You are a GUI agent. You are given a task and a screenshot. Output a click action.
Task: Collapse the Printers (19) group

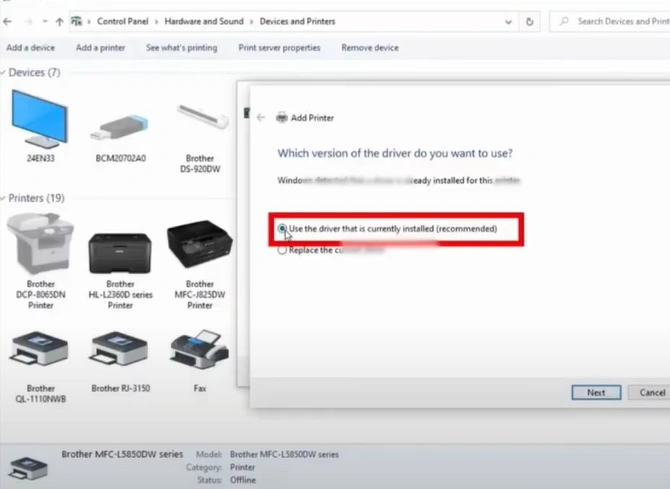pyautogui.click(x=5, y=198)
